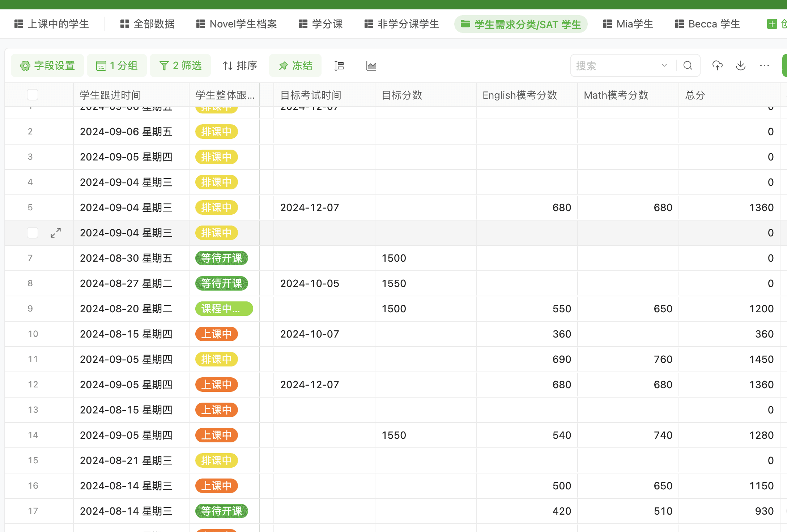Image resolution: width=787 pixels, height=532 pixels.
Task: Select row number 12
Action: [33, 385]
